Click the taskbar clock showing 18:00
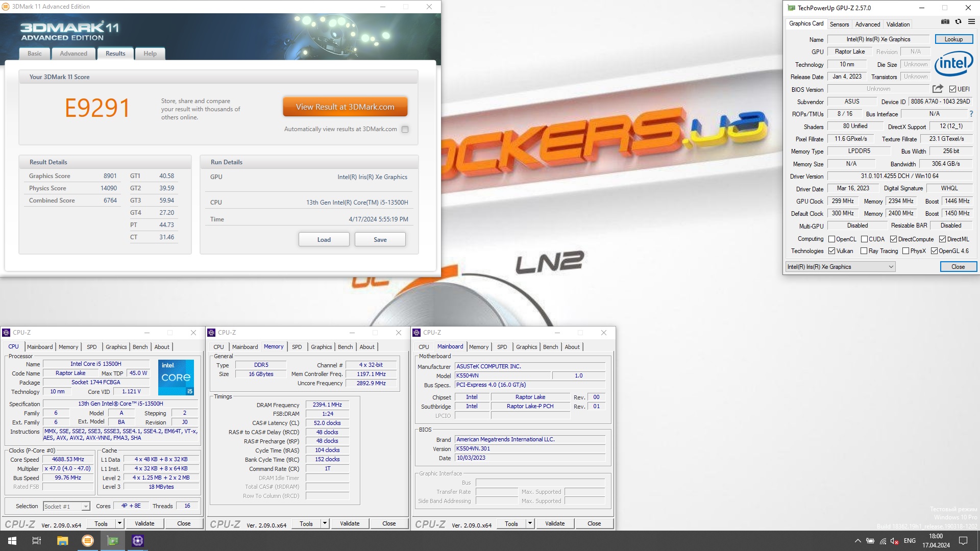The height and width of the screenshot is (551, 980). click(936, 541)
